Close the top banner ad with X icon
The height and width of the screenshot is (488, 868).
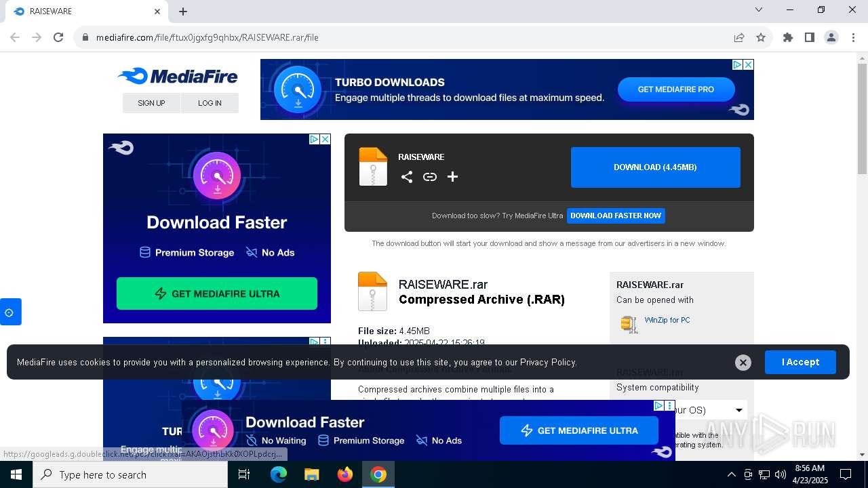coord(748,64)
